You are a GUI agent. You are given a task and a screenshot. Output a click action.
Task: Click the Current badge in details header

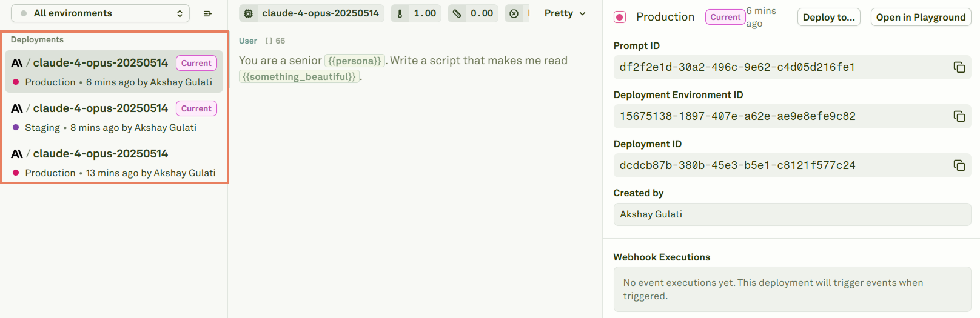(725, 17)
